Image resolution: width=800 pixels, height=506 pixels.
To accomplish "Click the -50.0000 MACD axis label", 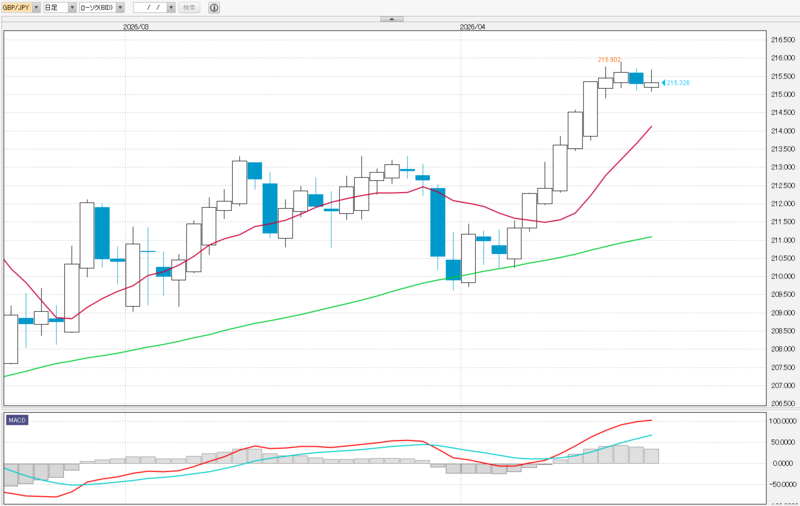I will pyautogui.click(x=783, y=484).
